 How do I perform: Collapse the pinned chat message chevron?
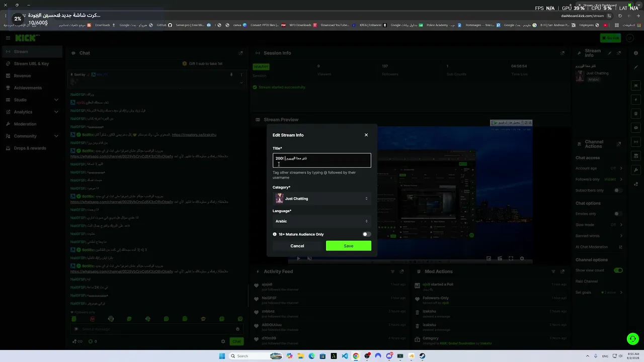241,82
